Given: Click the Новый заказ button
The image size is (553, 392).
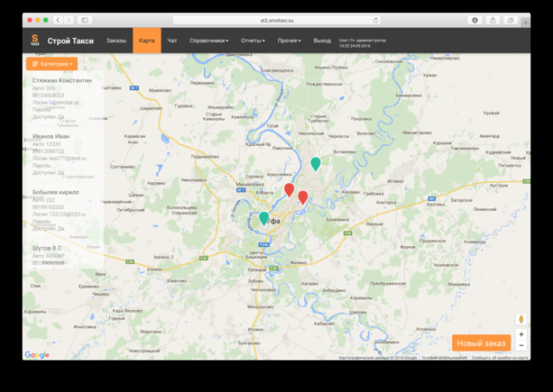Looking at the screenshot, I should 481,343.
